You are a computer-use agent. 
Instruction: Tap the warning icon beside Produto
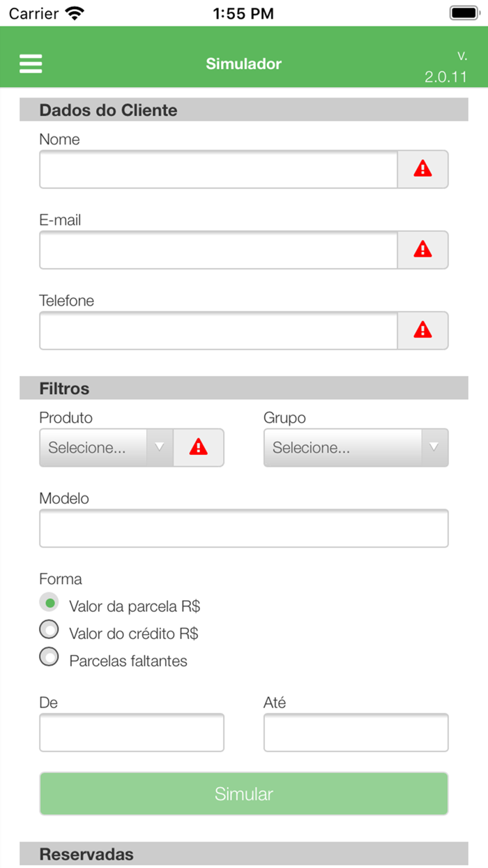tap(199, 447)
